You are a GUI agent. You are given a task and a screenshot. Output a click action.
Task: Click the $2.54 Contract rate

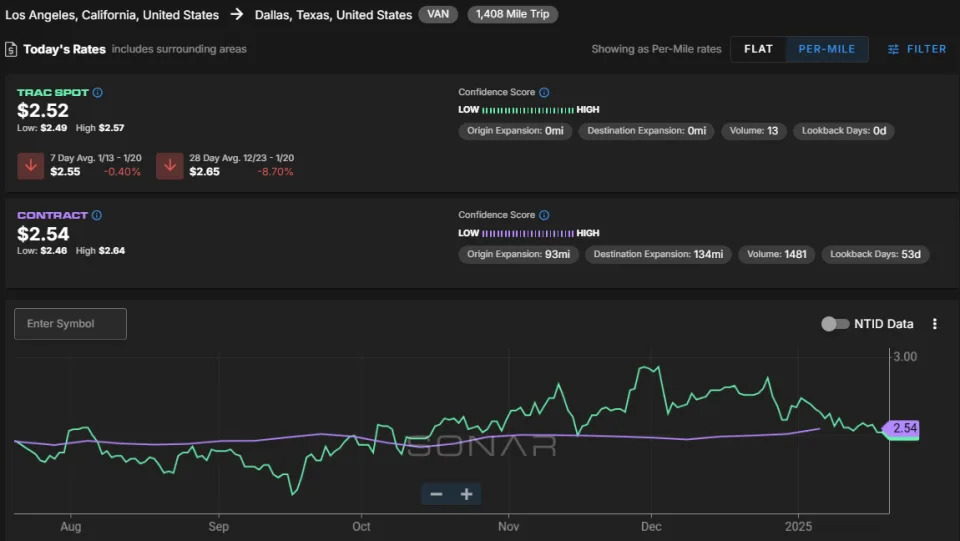coord(43,234)
